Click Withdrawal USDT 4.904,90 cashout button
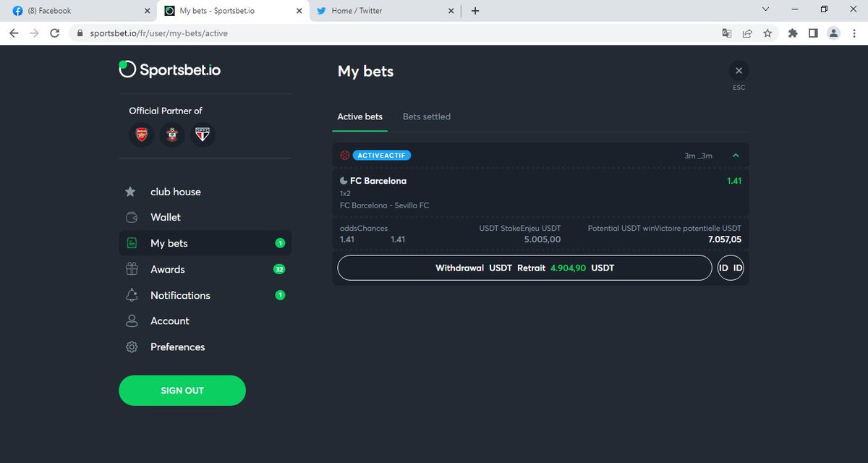Image resolution: width=868 pixels, height=463 pixels. [525, 268]
